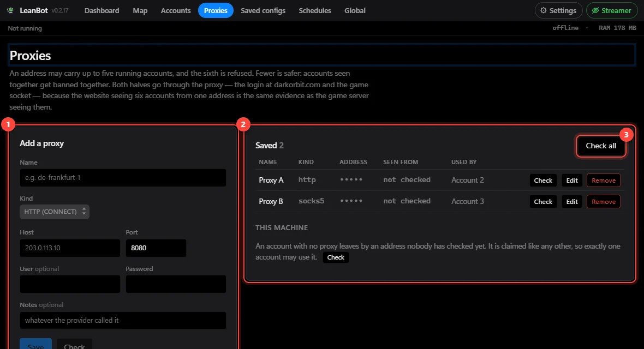Focus the proxy Name input field
The image size is (644, 349).
coord(123,178)
